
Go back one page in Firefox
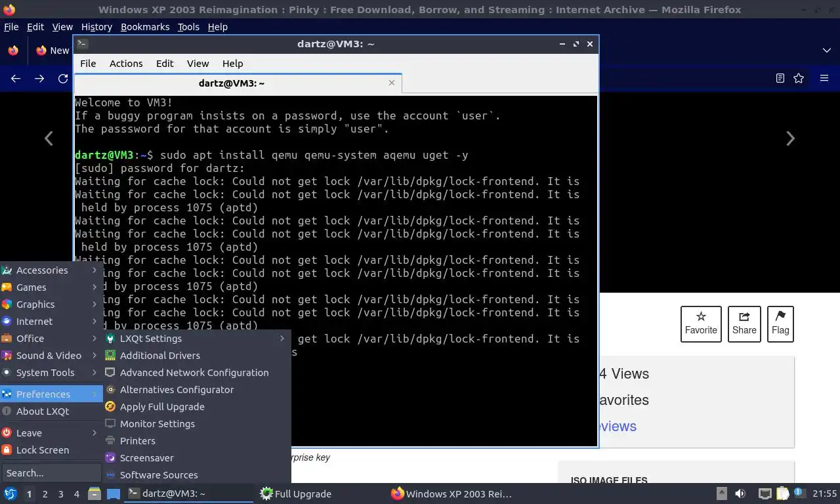pyautogui.click(x=16, y=78)
